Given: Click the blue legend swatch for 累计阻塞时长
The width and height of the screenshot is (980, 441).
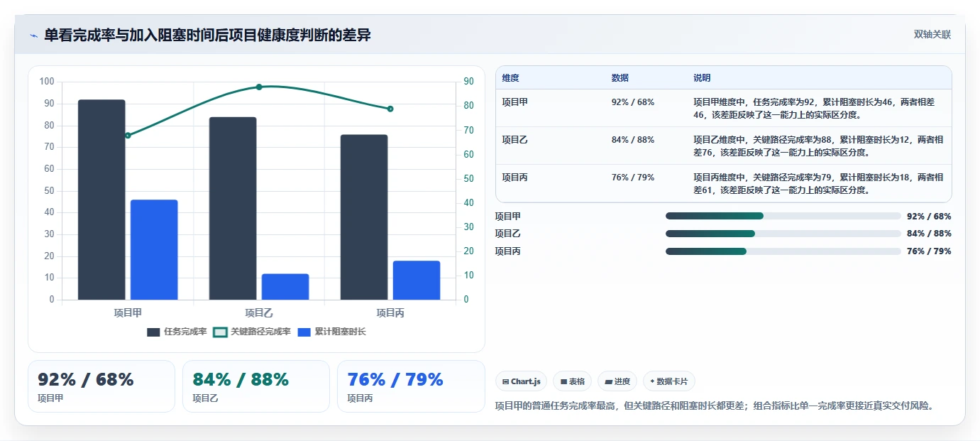Looking at the screenshot, I should tap(304, 332).
